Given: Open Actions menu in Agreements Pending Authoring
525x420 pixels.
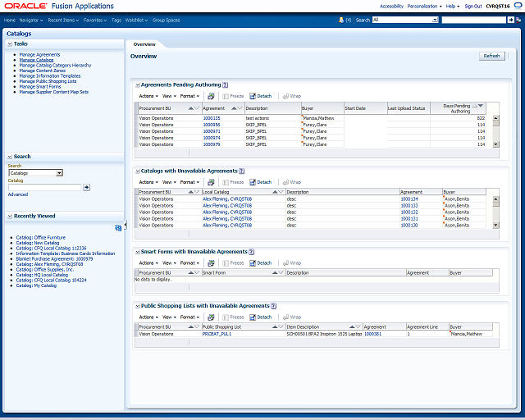Looking at the screenshot, I should click(148, 96).
